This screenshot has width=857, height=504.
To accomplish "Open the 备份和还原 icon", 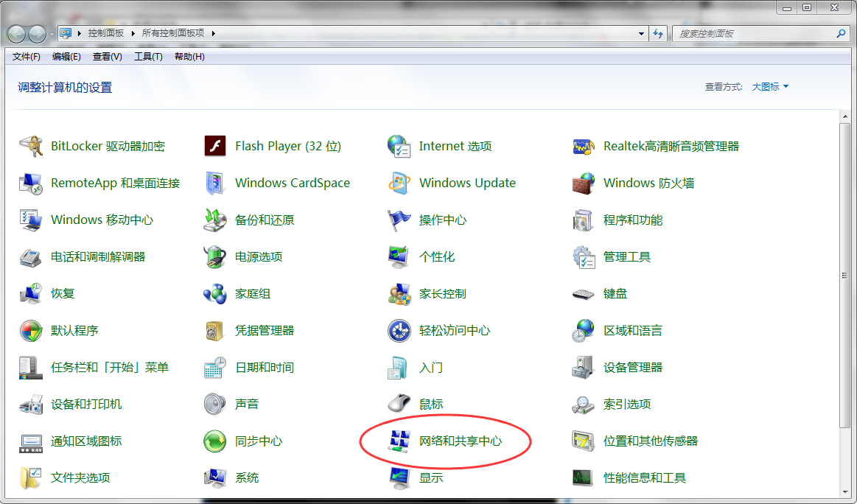I will coord(215,220).
